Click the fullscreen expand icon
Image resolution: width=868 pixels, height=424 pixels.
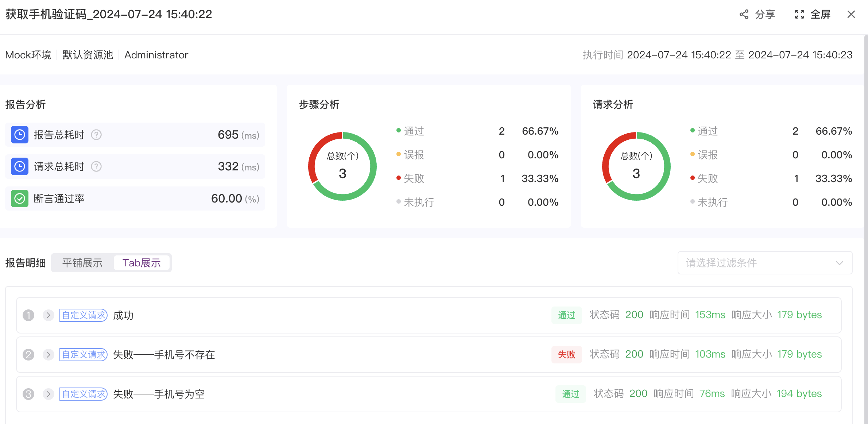coord(799,14)
